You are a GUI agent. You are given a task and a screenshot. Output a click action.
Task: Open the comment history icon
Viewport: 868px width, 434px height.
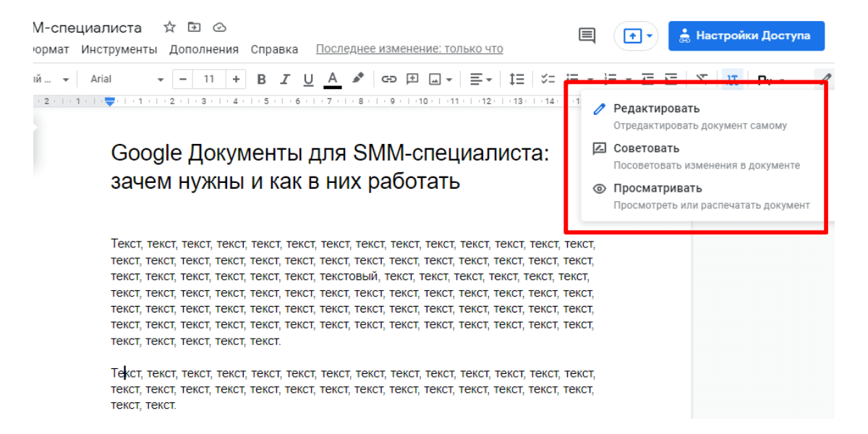[x=587, y=35]
